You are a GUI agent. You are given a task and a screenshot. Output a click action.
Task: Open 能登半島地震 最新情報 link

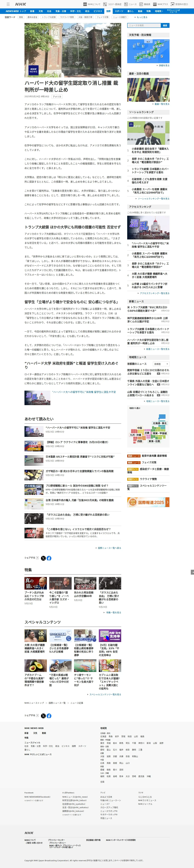[x=154, y=456]
